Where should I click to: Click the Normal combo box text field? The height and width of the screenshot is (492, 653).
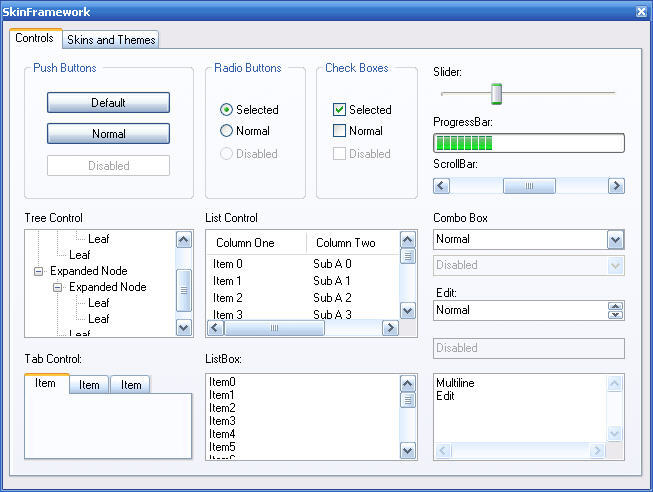pos(521,240)
